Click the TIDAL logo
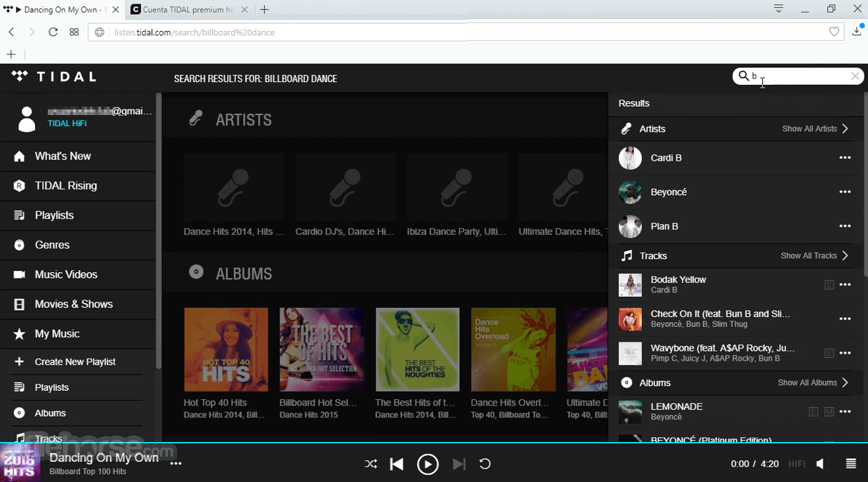Viewport: 868px width, 482px height. pos(54,76)
